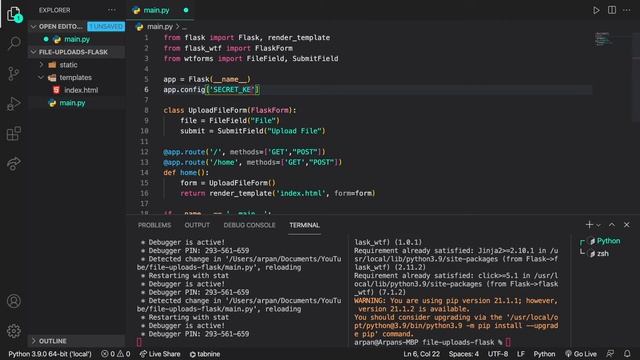The width and height of the screenshot is (640, 360).
Task: Start Go Live server
Action: (581, 354)
